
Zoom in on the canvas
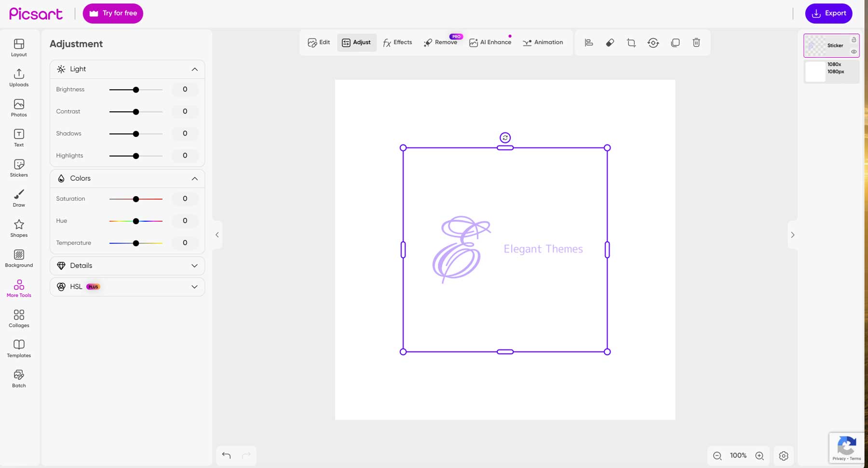click(759, 455)
